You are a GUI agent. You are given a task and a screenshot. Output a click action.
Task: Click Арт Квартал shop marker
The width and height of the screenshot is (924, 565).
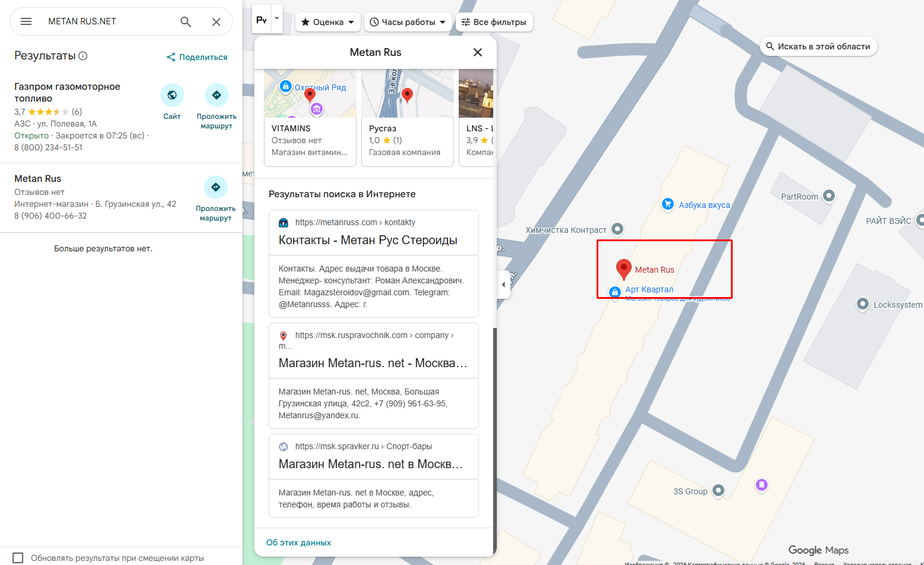click(615, 292)
